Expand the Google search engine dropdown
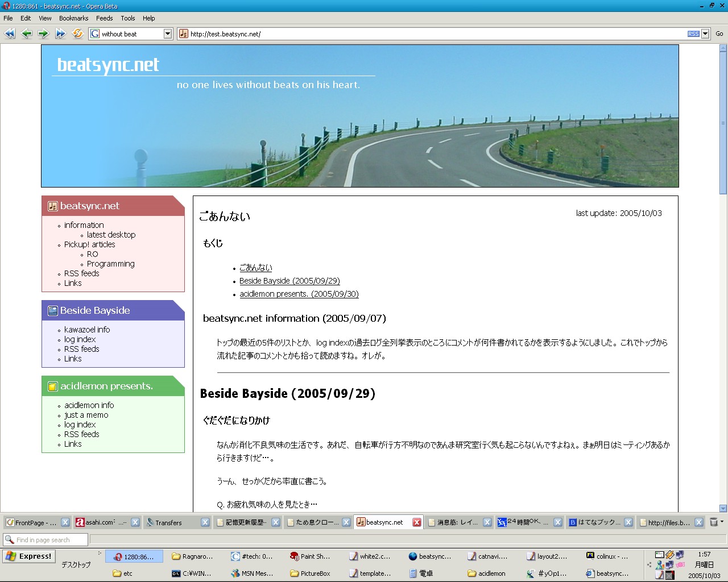The height and width of the screenshot is (582, 728). (x=167, y=34)
